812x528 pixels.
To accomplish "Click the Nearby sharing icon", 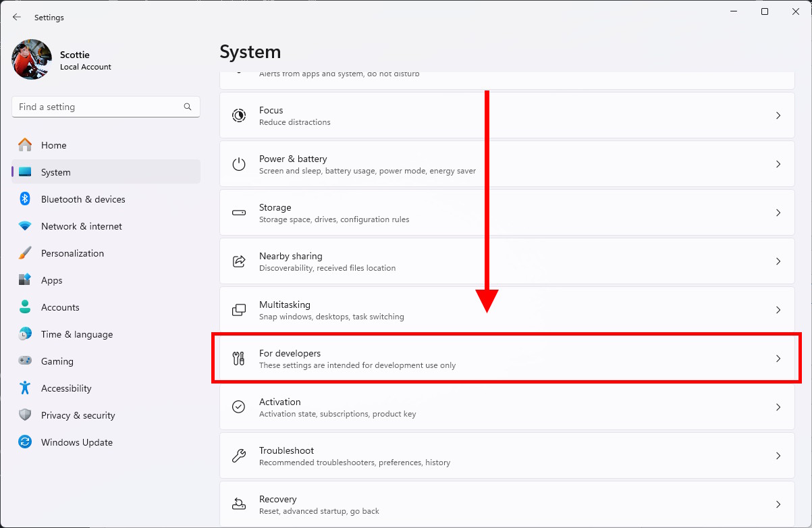I will (x=239, y=261).
